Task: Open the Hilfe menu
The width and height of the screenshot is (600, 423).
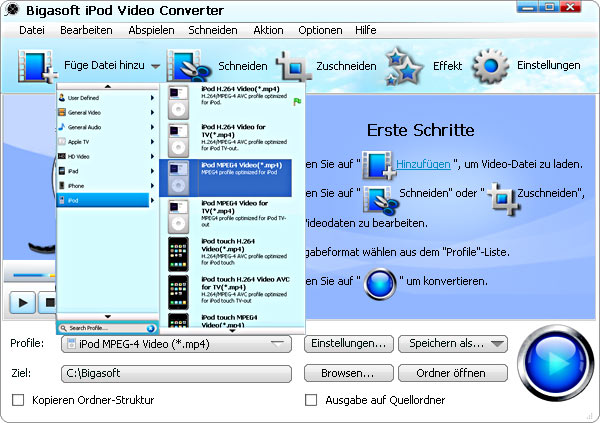Action: pyautogui.click(x=365, y=30)
